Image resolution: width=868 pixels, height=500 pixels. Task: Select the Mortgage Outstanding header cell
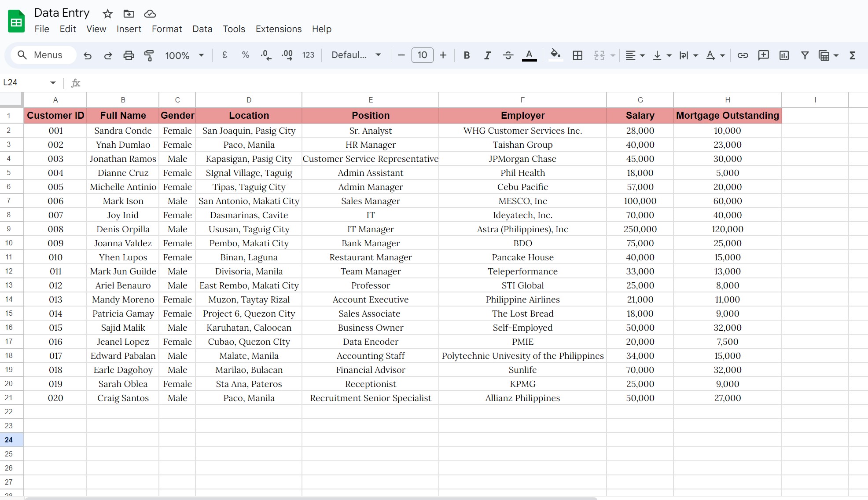coord(727,116)
